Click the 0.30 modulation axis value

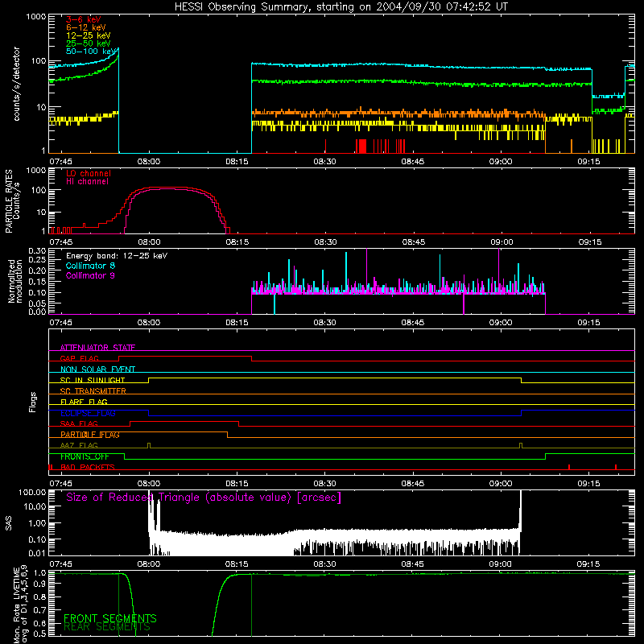[37, 251]
